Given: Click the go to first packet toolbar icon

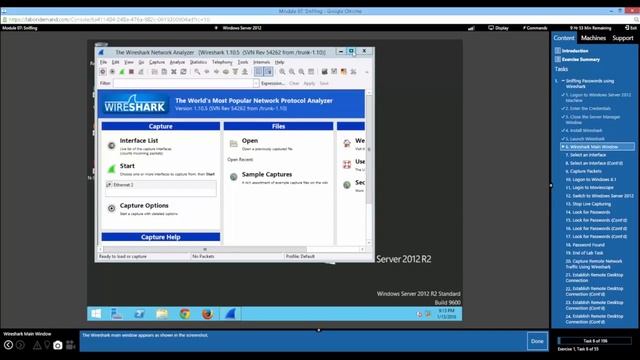Looking at the screenshot, I should [236, 72].
